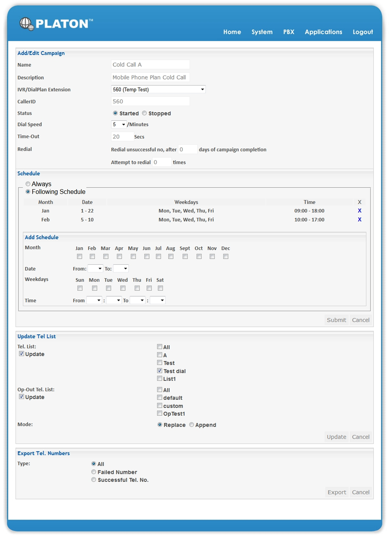The width and height of the screenshot is (392, 536).
Task: Select the Following Schedule option
Action: point(28,191)
